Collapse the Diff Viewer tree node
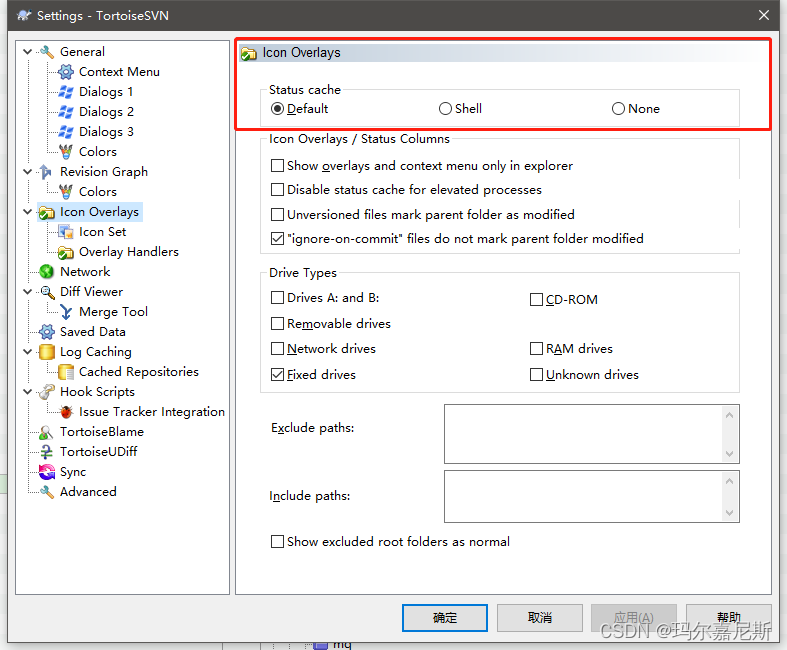This screenshot has height=650, width=787. pyautogui.click(x=28, y=292)
